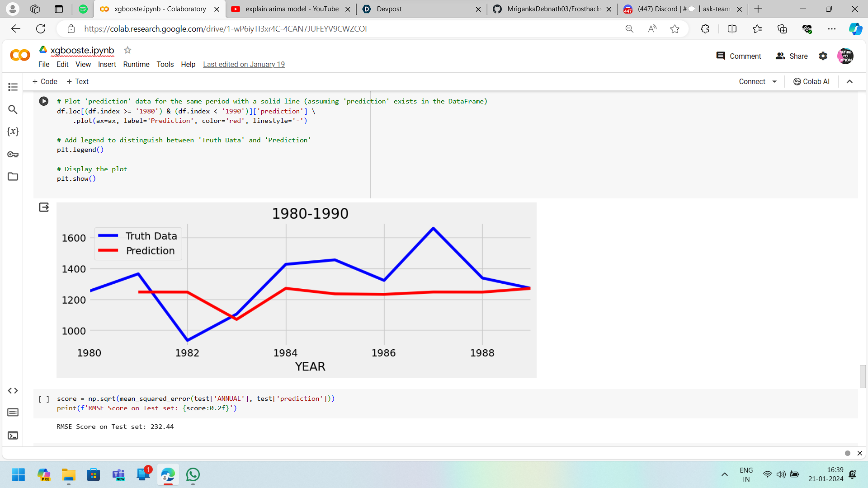Screen dimensions: 868x488
Task: Open the Secrets key panel
Action: tap(13, 155)
